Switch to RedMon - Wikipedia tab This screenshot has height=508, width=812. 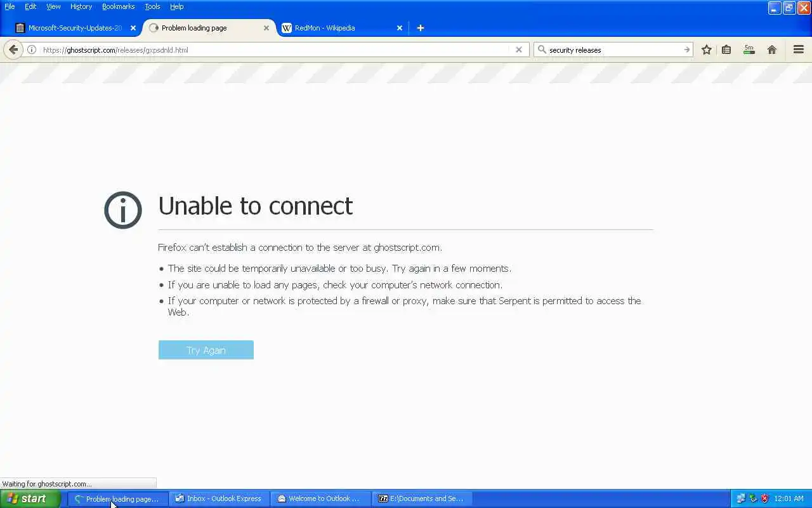(x=342, y=28)
